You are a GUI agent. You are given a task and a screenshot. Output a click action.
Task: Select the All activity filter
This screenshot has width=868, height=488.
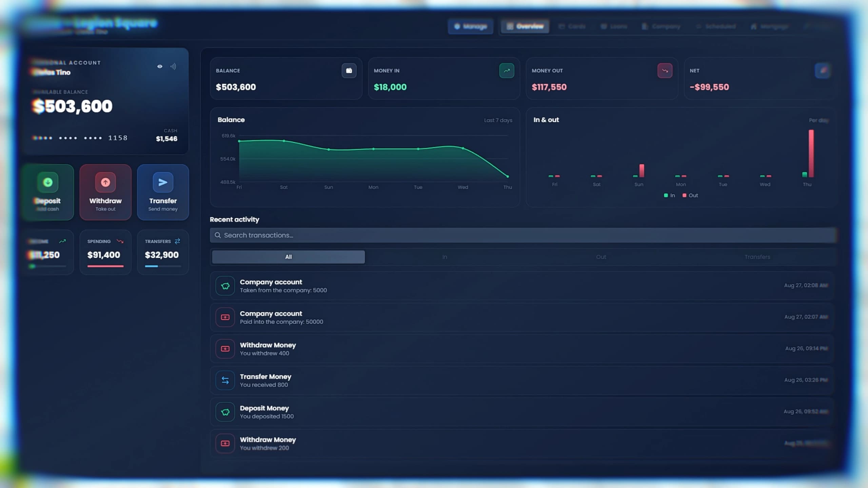289,257
